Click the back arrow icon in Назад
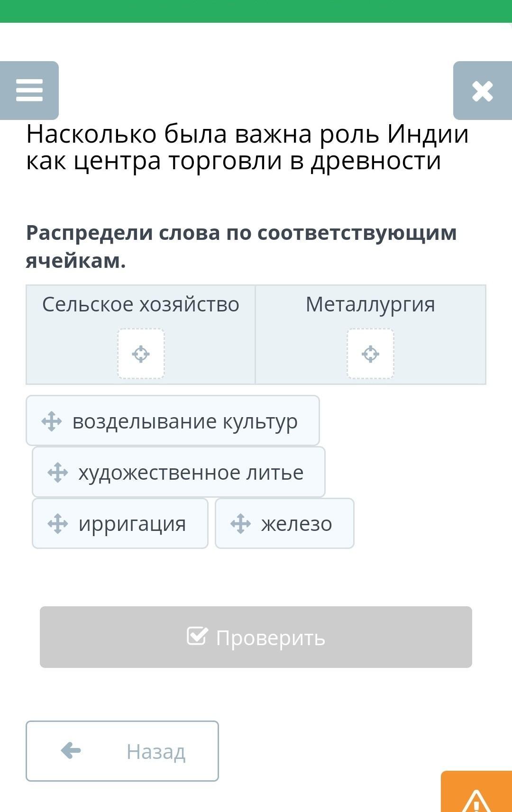This screenshot has width=512, height=812. [71, 750]
